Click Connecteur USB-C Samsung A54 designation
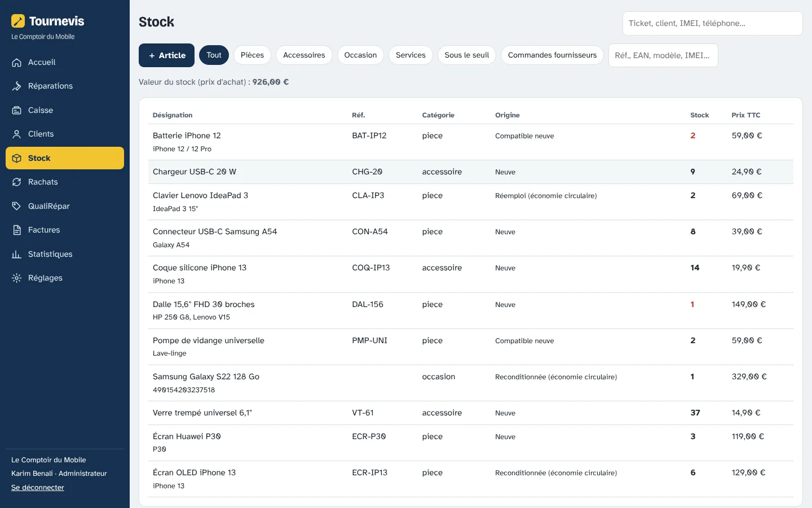The image size is (812, 508). tap(215, 232)
